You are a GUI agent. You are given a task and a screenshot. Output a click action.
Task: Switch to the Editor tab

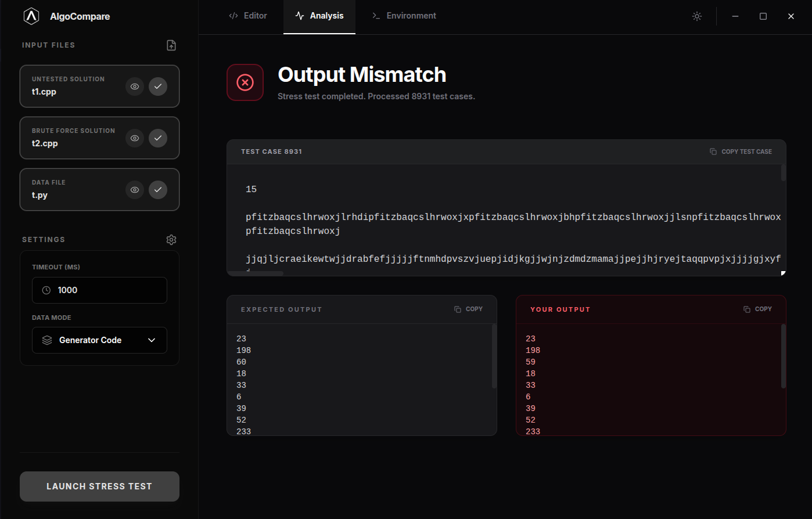click(x=248, y=16)
